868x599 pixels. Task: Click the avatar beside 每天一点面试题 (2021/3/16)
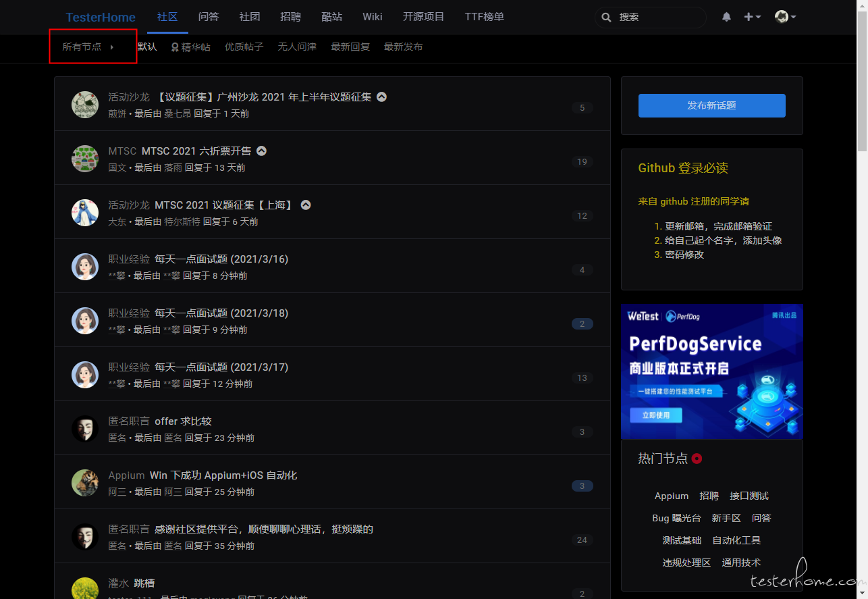point(85,266)
